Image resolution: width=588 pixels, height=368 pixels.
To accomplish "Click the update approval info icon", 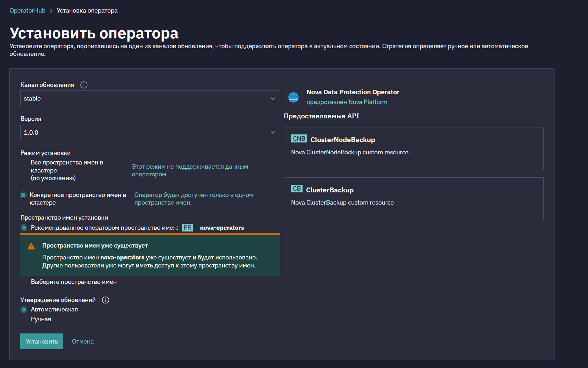I will (106, 300).
